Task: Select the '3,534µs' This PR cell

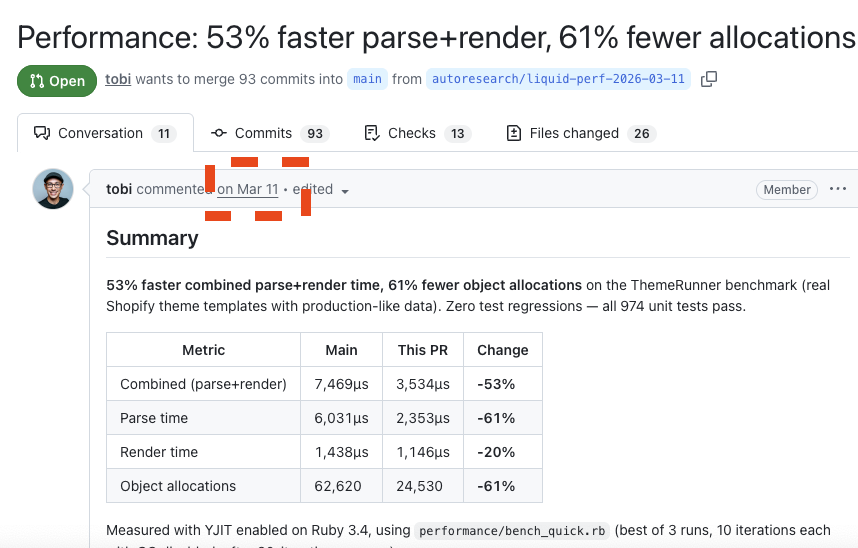Action: (423, 384)
